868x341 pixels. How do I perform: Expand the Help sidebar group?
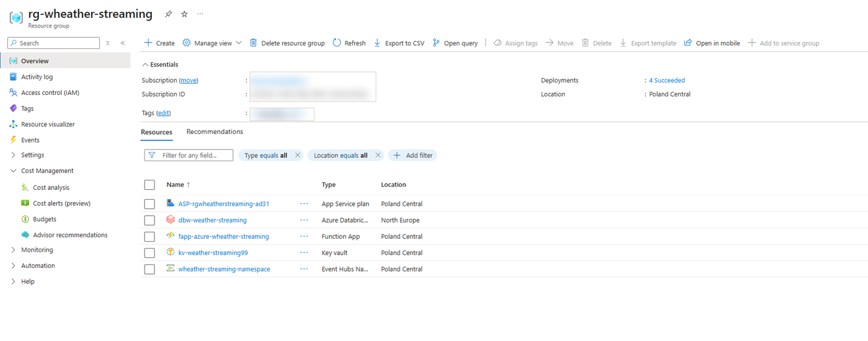[x=14, y=281]
